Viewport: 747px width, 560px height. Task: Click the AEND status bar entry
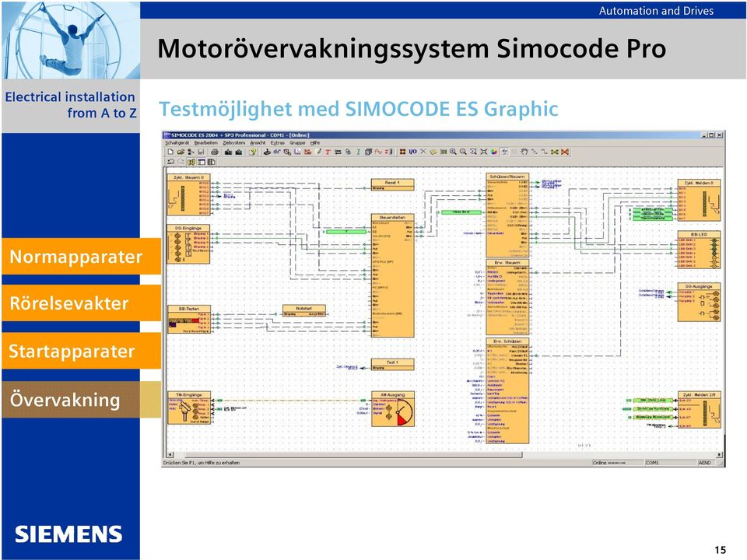tap(706, 463)
